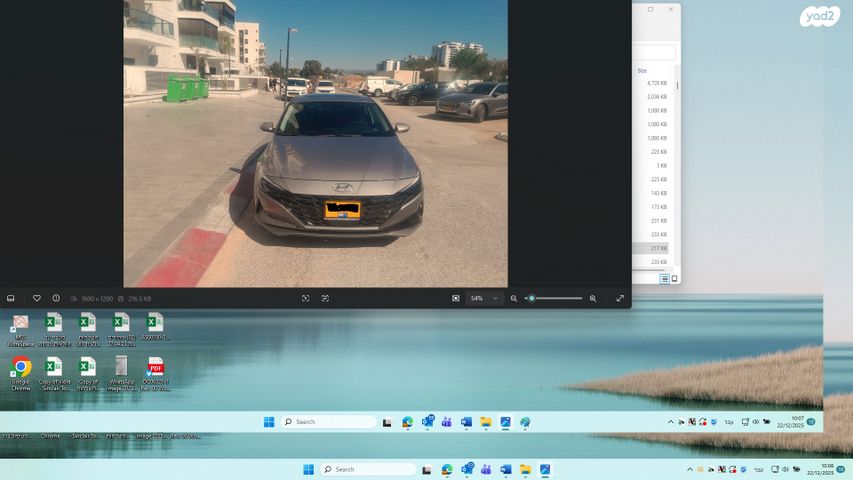Select the 2,036 KB row in File Explorer

(x=652, y=97)
